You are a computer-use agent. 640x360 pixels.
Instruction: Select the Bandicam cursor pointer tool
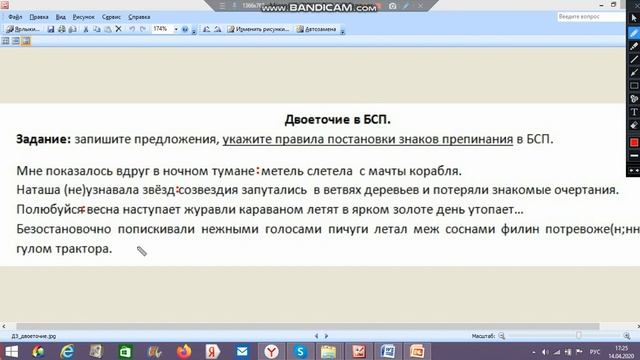point(633,19)
